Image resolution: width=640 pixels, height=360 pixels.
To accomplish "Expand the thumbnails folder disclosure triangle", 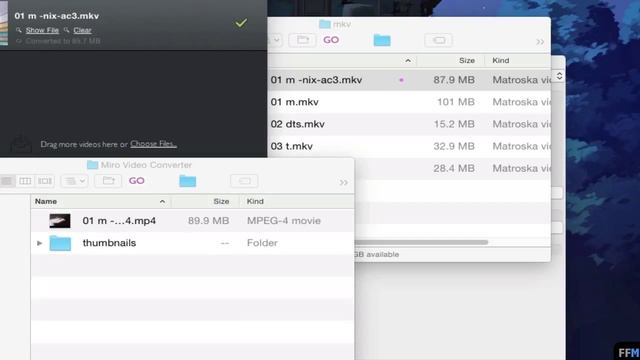I will (40, 243).
